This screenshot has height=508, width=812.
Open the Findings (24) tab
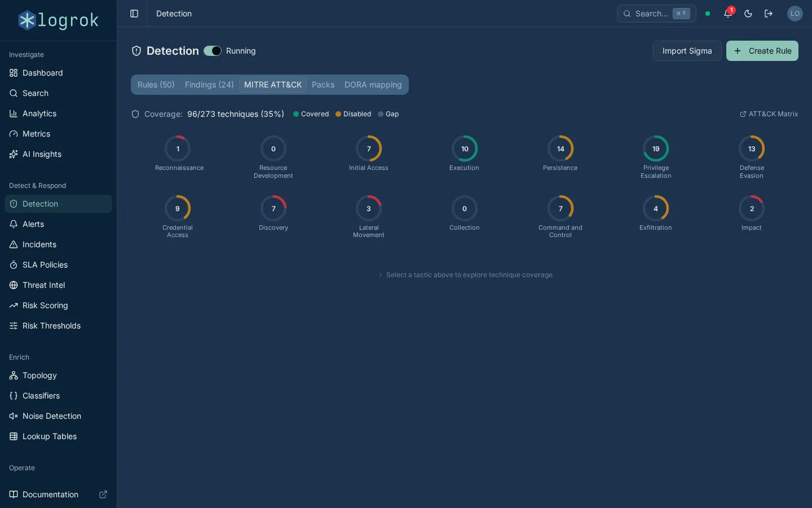(x=209, y=85)
